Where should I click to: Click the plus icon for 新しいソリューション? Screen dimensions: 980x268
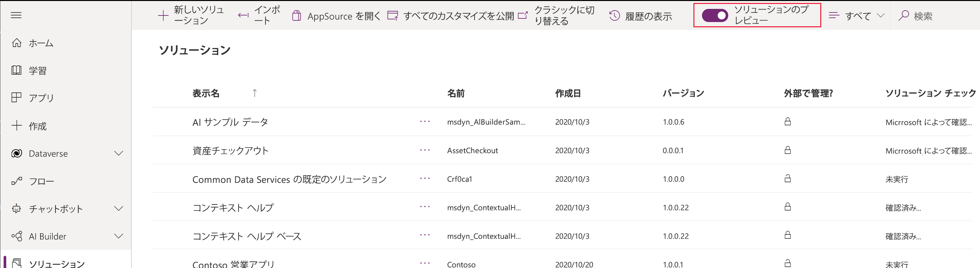point(163,15)
